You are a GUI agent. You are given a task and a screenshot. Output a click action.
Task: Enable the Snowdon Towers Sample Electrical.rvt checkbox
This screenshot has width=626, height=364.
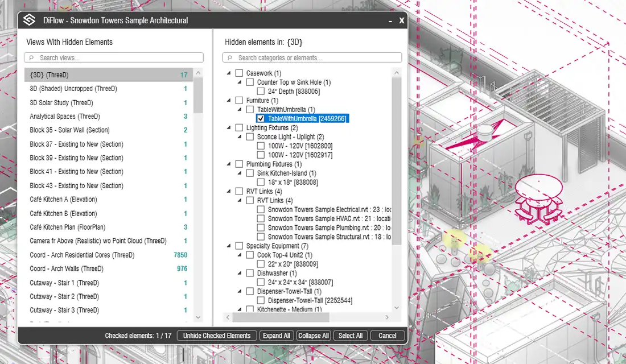tap(261, 210)
